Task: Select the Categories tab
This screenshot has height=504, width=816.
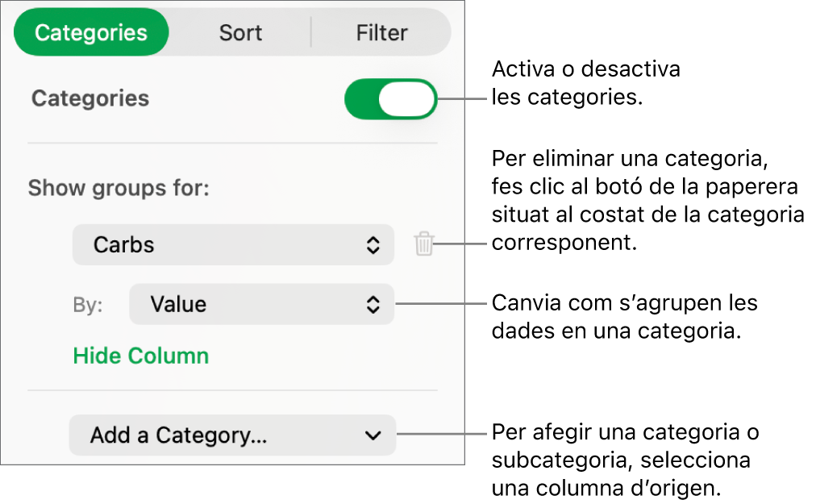Action: 91,32
